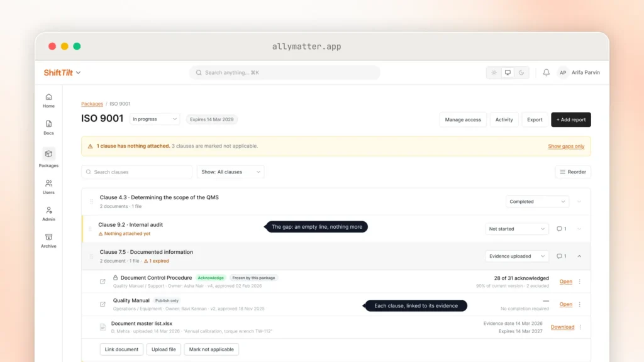Click the Document master list.xlsx file icon
Viewport: 644px width, 362px height.
tap(103, 327)
